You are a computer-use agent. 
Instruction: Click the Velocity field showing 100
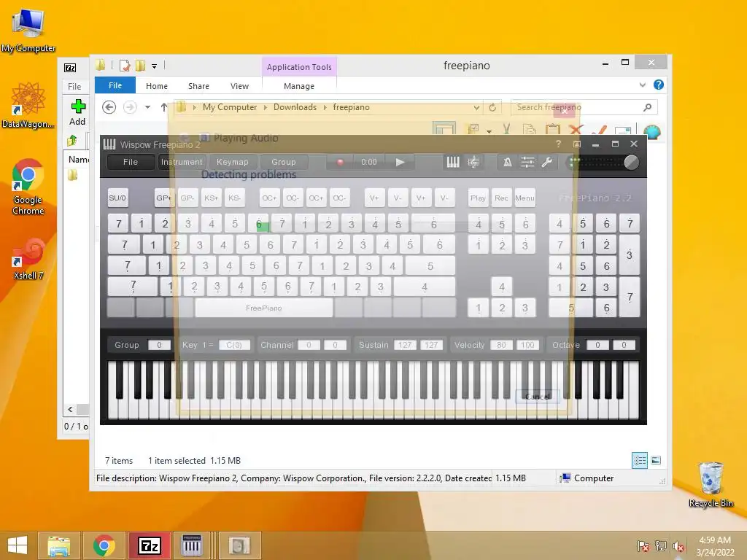point(527,345)
